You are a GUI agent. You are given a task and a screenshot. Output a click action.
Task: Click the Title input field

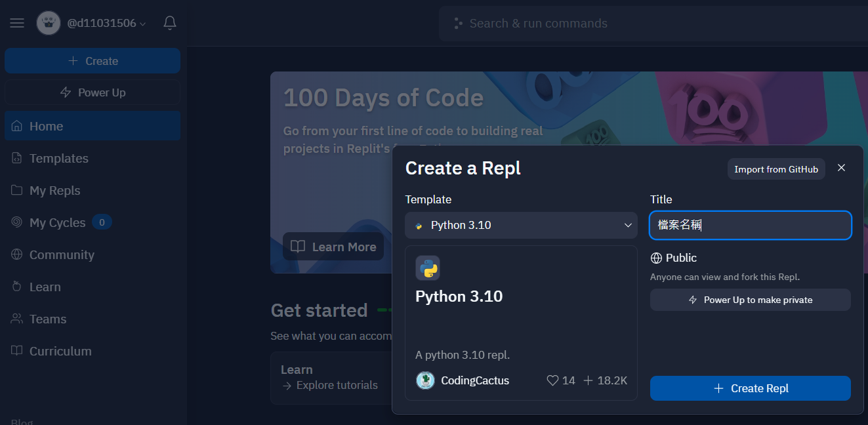click(x=751, y=225)
